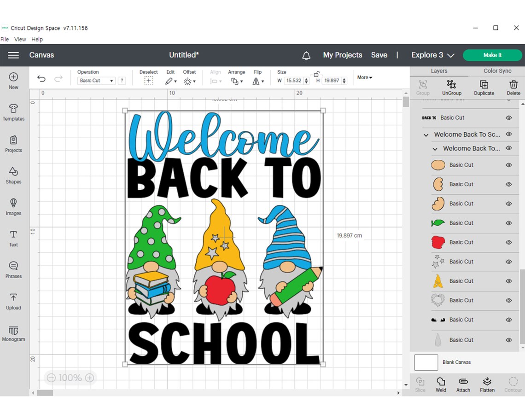Open the Upload panel
This screenshot has width=525, height=420.
pyautogui.click(x=13, y=302)
